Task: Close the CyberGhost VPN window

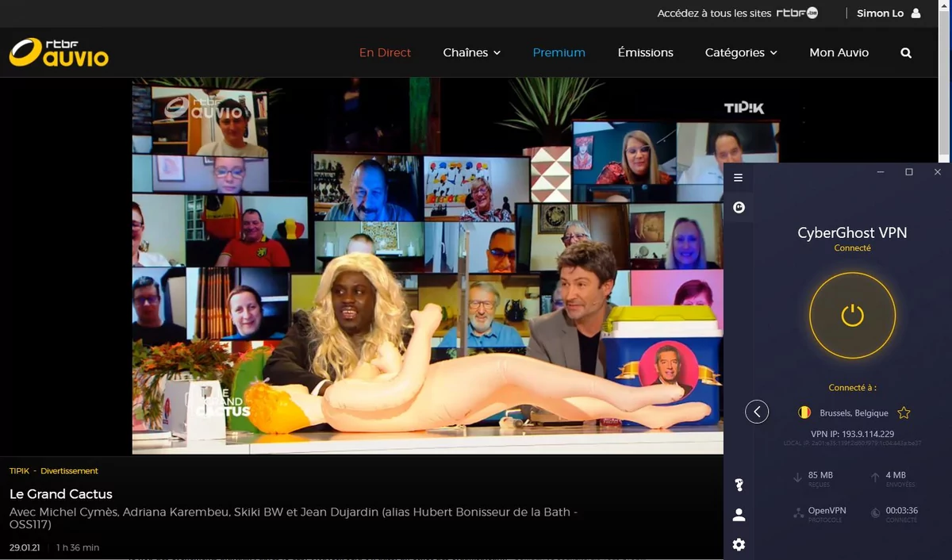Action: 937,172
